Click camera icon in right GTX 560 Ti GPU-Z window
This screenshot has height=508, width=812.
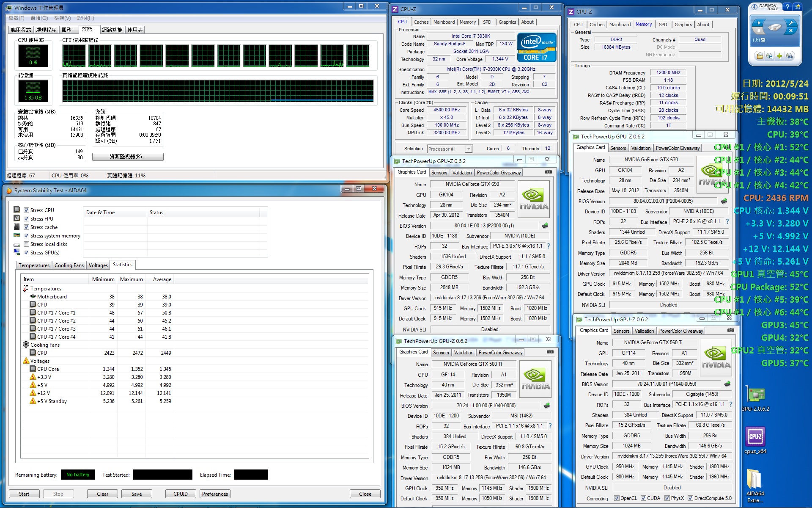click(x=730, y=330)
